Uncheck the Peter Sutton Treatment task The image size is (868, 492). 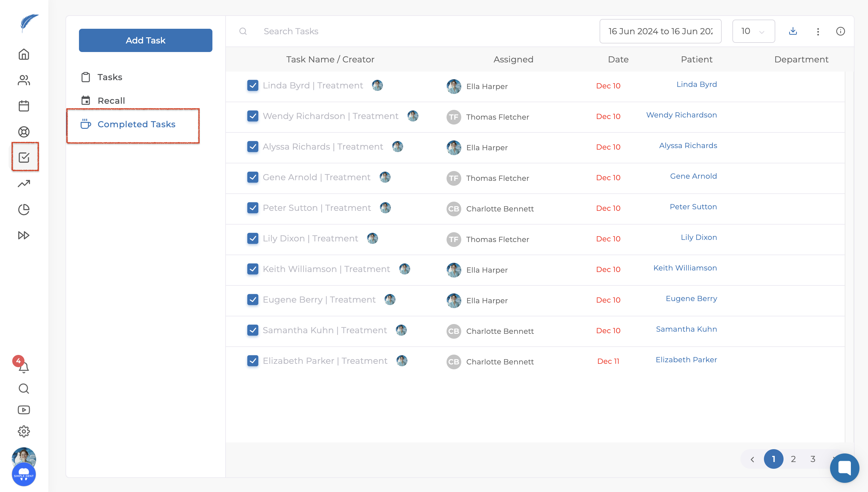click(x=253, y=208)
